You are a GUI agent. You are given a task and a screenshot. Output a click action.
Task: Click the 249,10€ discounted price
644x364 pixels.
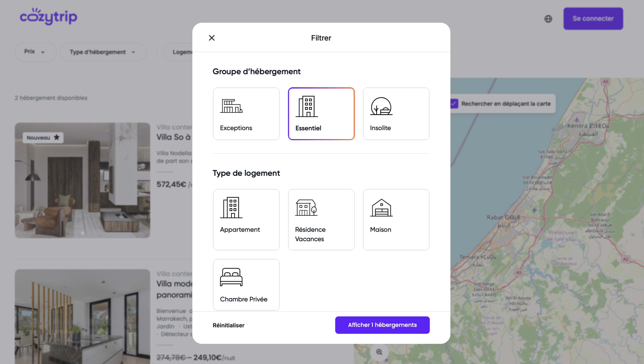[x=207, y=358]
